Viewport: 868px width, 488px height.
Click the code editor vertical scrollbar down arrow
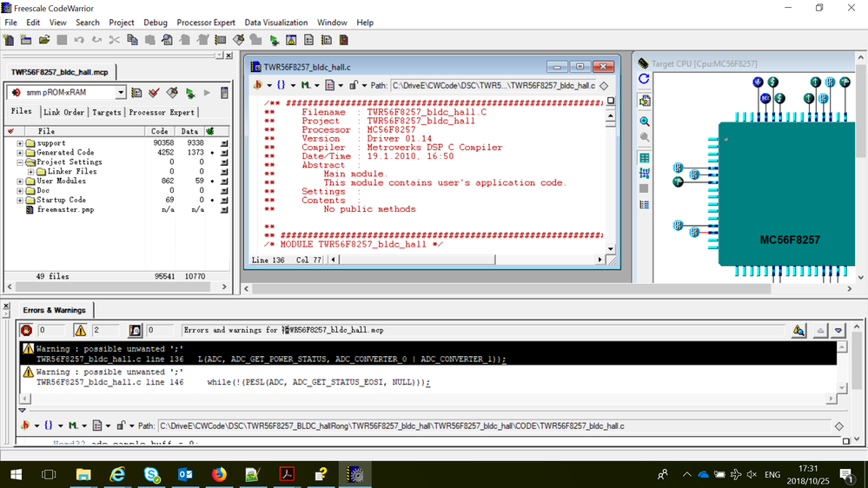[611, 249]
